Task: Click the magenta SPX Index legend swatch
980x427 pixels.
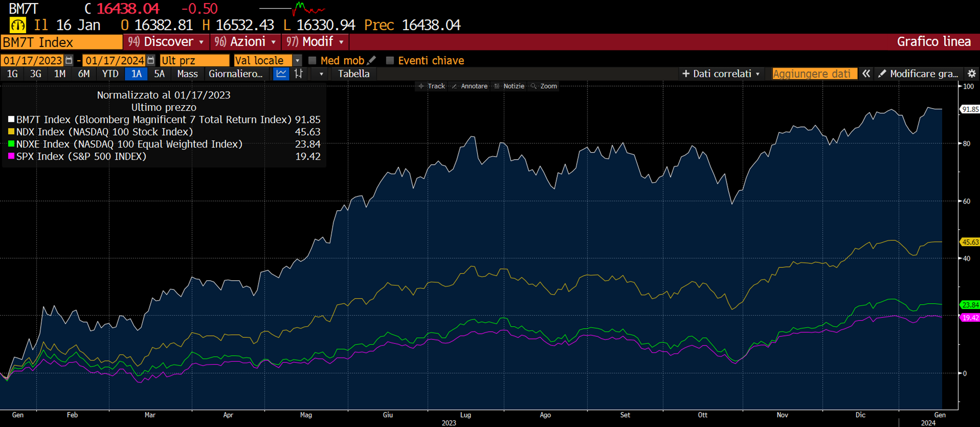Action: [11, 156]
